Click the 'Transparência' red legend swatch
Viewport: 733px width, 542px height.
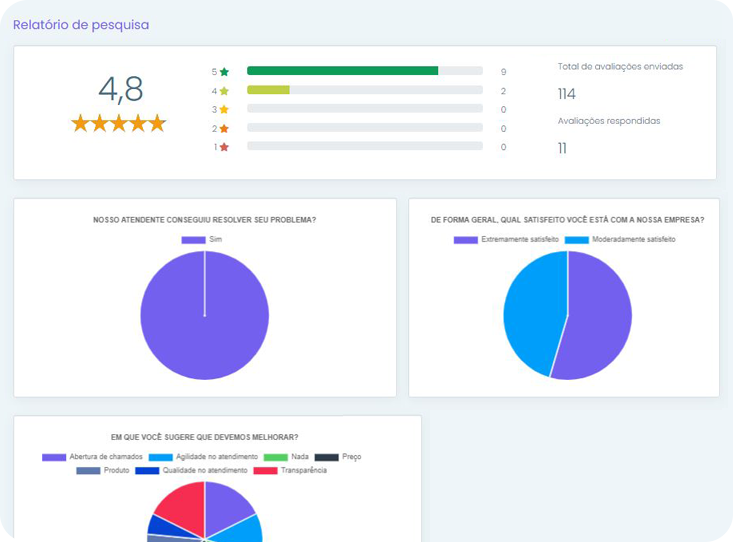click(x=265, y=470)
